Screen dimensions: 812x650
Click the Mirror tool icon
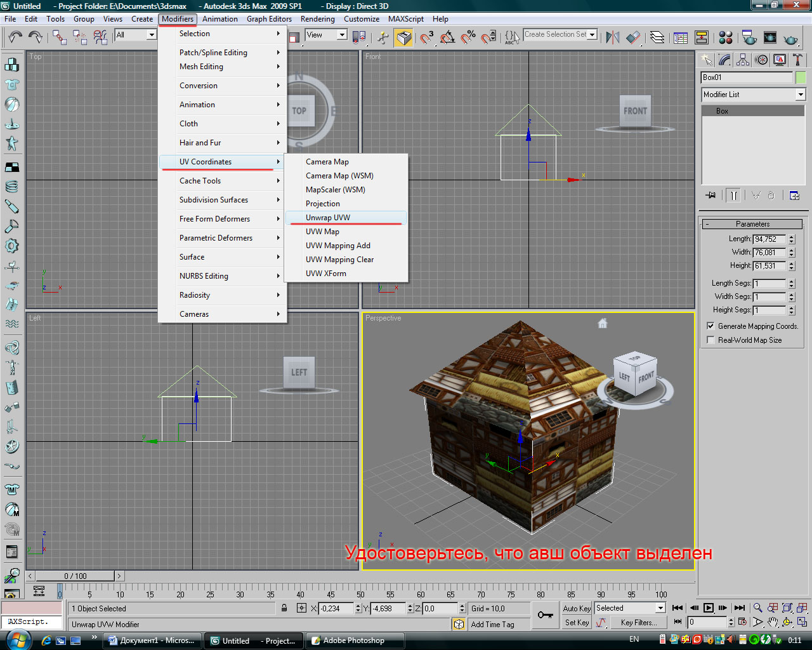coord(612,37)
